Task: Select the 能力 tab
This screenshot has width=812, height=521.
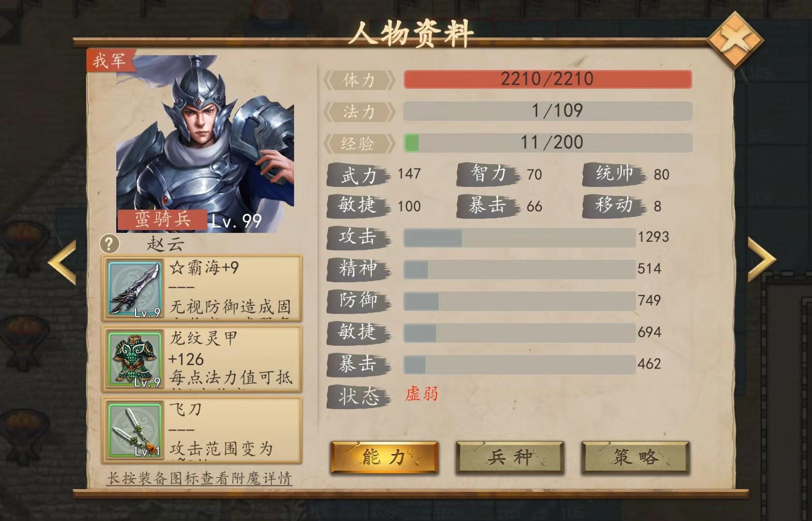Action: coord(384,457)
